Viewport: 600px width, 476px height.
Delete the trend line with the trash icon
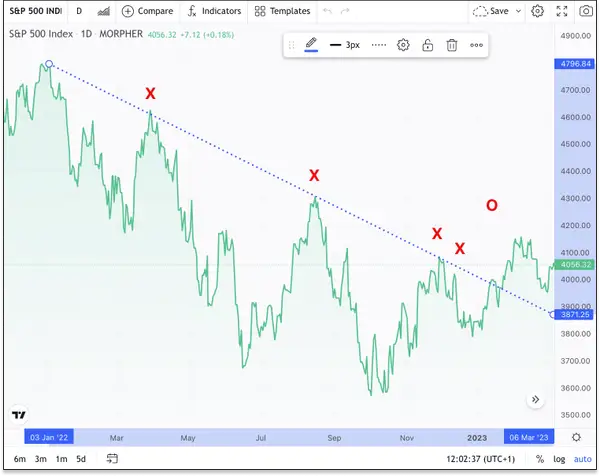[452, 45]
